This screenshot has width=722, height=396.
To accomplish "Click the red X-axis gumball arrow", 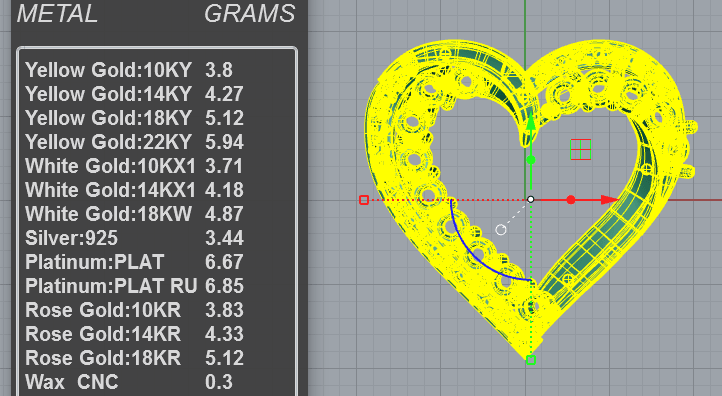I will 610,199.
